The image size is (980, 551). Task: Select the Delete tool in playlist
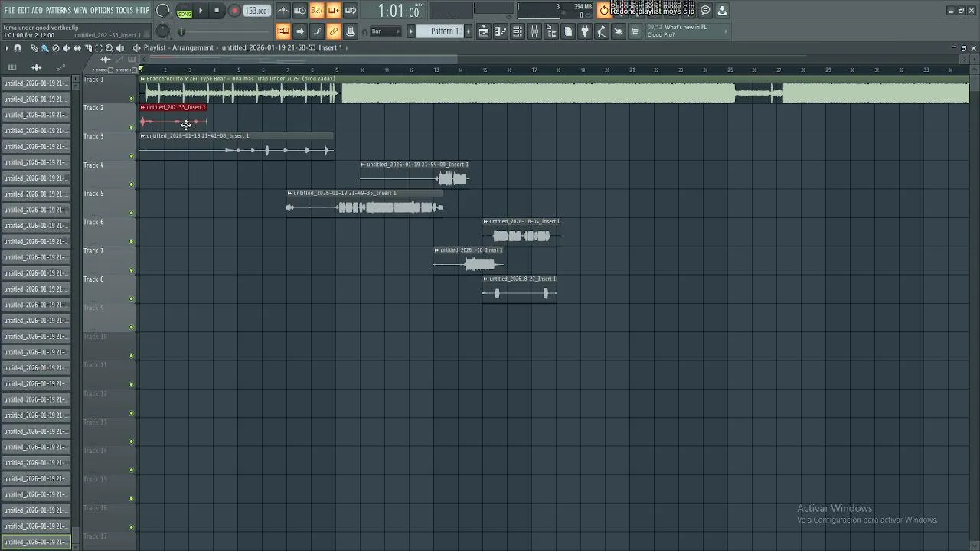[x=56, y=48]
